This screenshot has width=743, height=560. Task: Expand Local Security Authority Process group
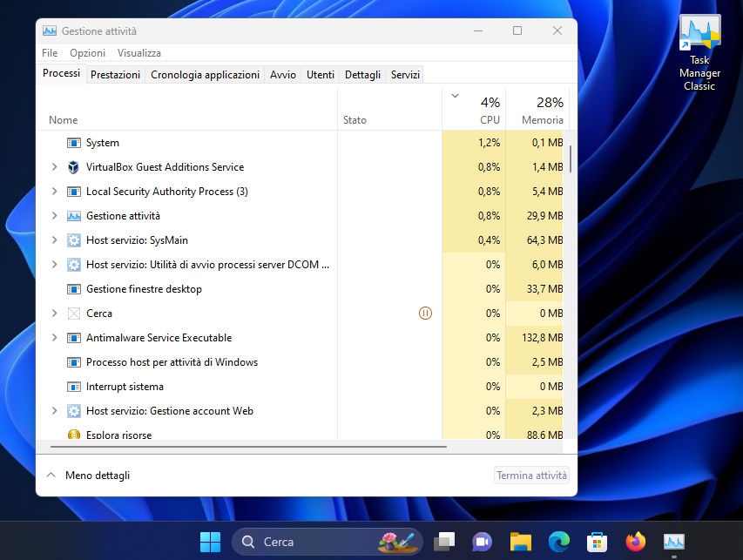54,192
